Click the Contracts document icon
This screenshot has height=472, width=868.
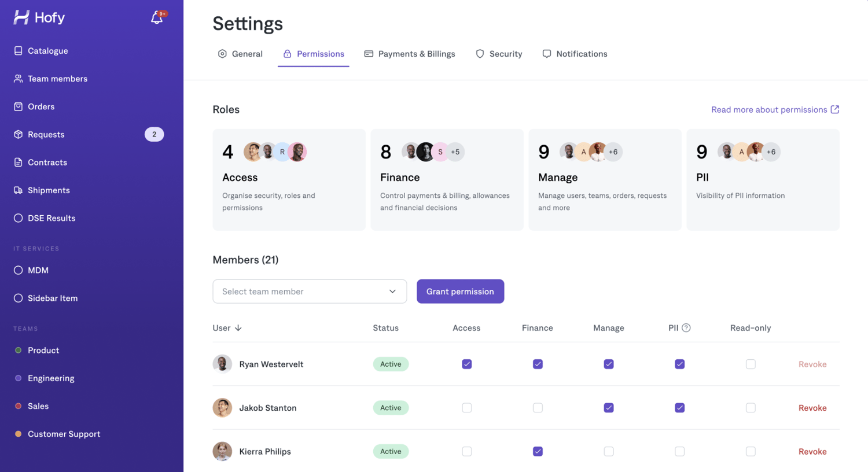point(19,163)
